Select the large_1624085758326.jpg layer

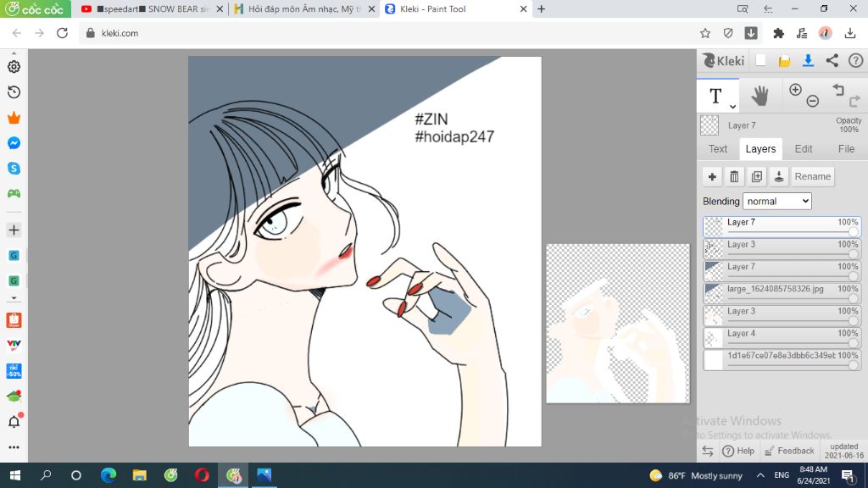click(782, 292)
